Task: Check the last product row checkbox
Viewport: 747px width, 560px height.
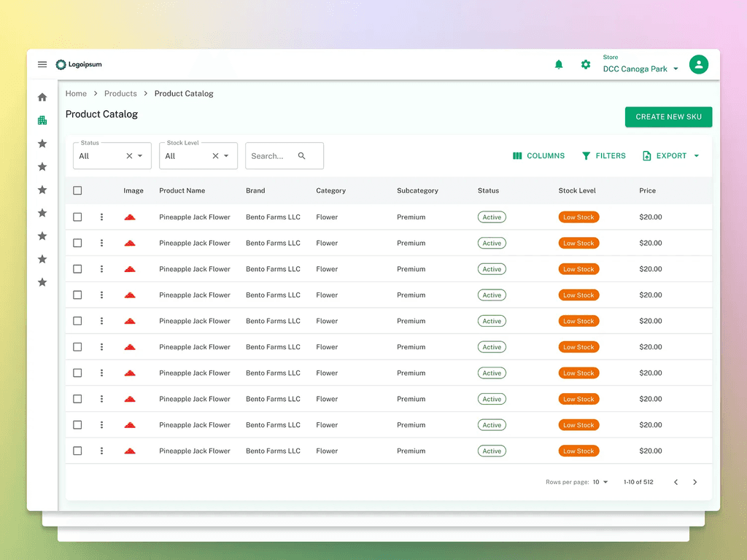Action: 77,451
